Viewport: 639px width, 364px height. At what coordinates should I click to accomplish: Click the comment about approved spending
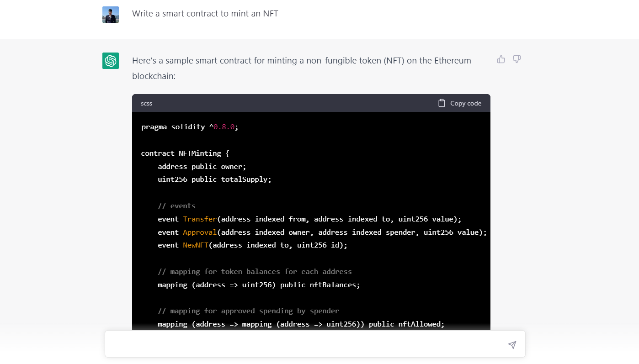click(248, 311)
